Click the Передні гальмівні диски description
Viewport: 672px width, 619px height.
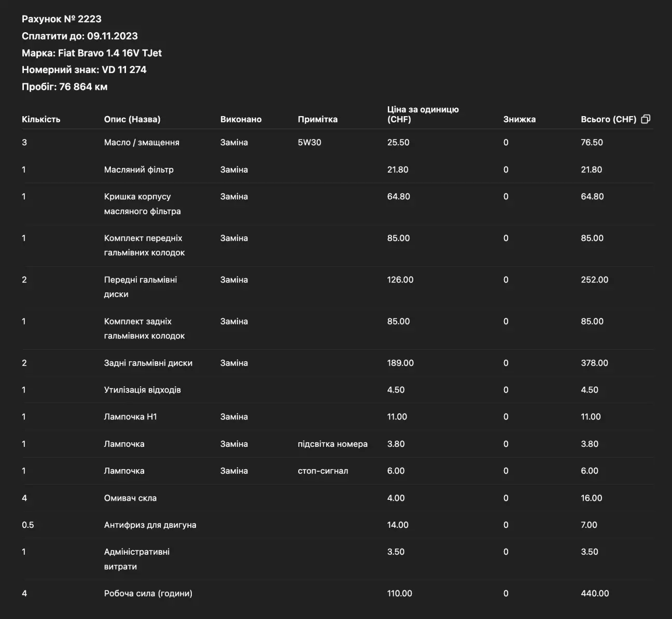(x=141, y=287)
